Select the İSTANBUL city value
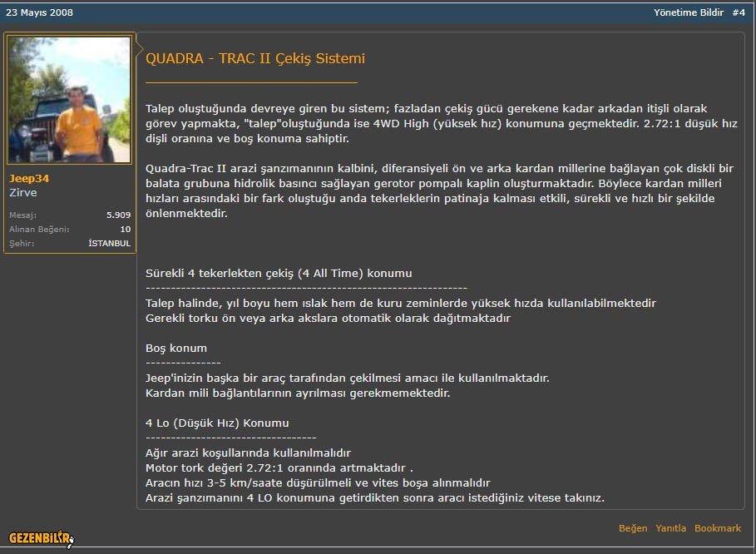Screen dimensions: 756x554 [110, 243]
